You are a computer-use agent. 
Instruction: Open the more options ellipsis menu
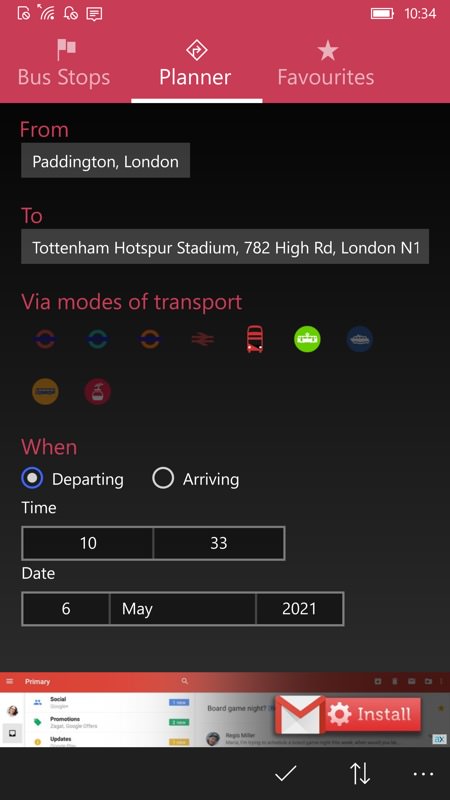(423, 774)
